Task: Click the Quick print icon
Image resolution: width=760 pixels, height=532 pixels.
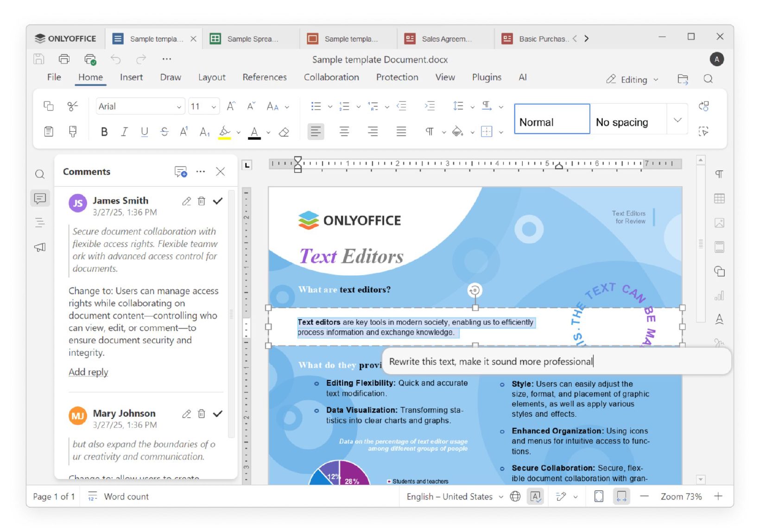Action: (90, 59)
